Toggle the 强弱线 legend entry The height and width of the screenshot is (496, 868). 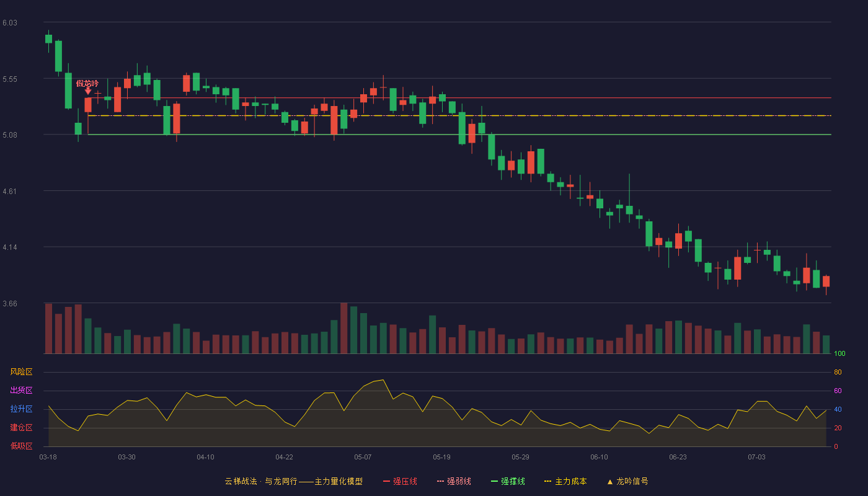pyautogui.click(x=454, y=481)
